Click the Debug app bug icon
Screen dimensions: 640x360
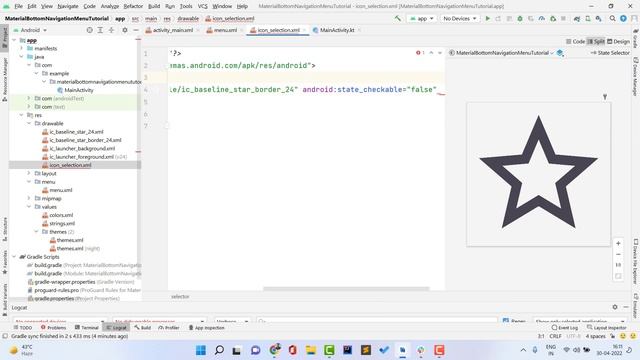(x=520, y=18)
